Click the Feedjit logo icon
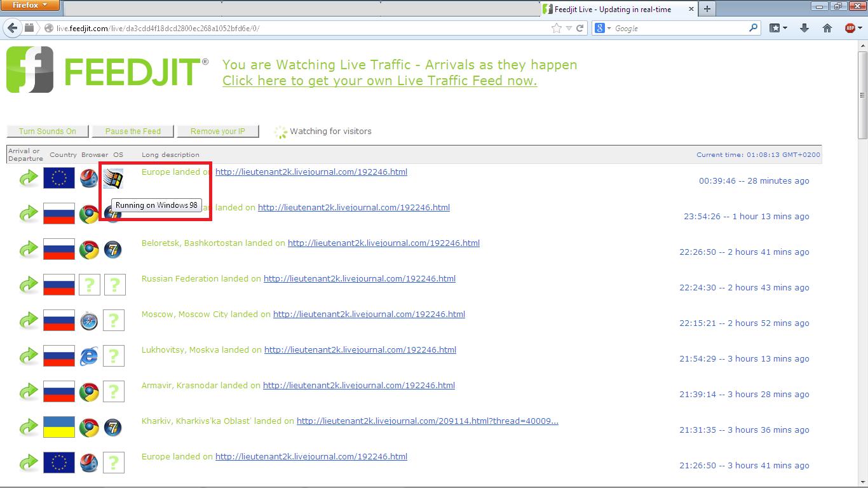The image size is (868, 488). pos(30,70)
